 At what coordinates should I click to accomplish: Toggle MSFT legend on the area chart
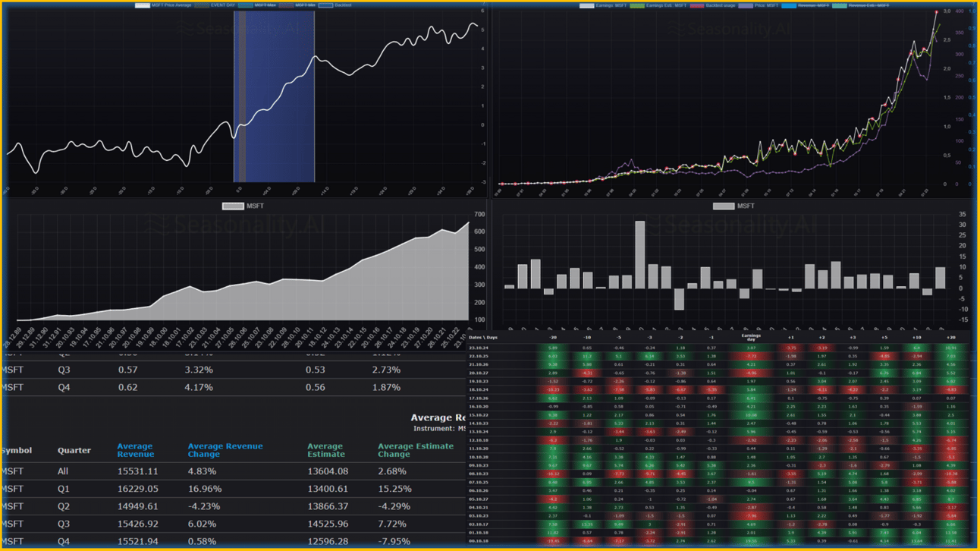pyautogui.click(x=243, y=206)
